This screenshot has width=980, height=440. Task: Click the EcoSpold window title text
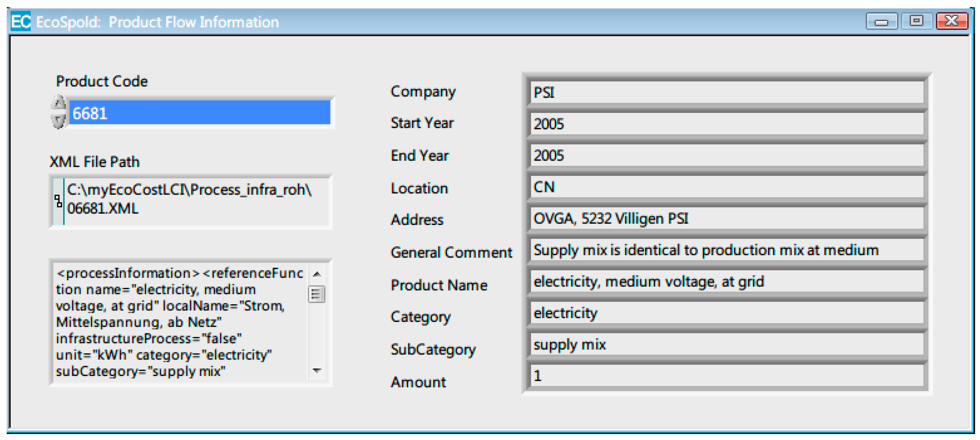tap(157, 22)
